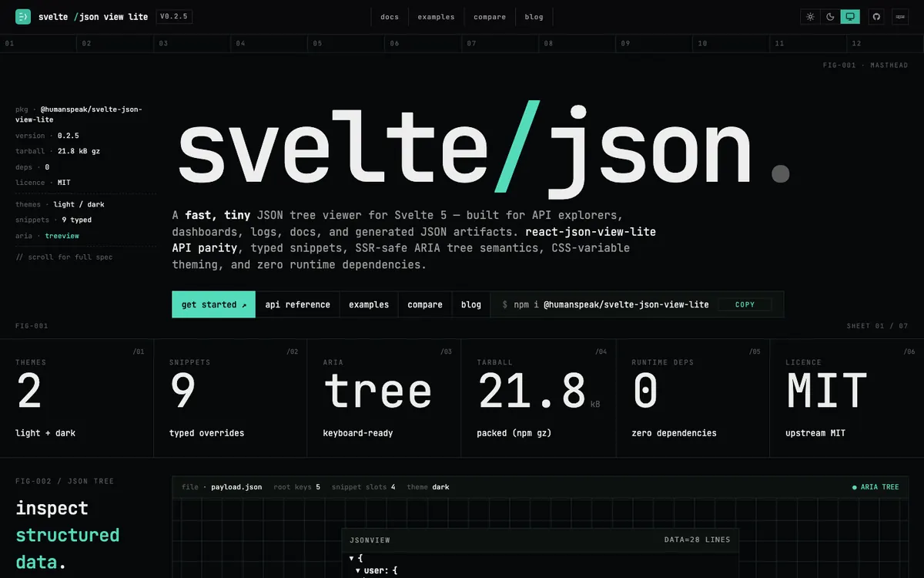
Task: Click the snippets 9 typed sidebar entry
Action: click(x=54, y=220)
